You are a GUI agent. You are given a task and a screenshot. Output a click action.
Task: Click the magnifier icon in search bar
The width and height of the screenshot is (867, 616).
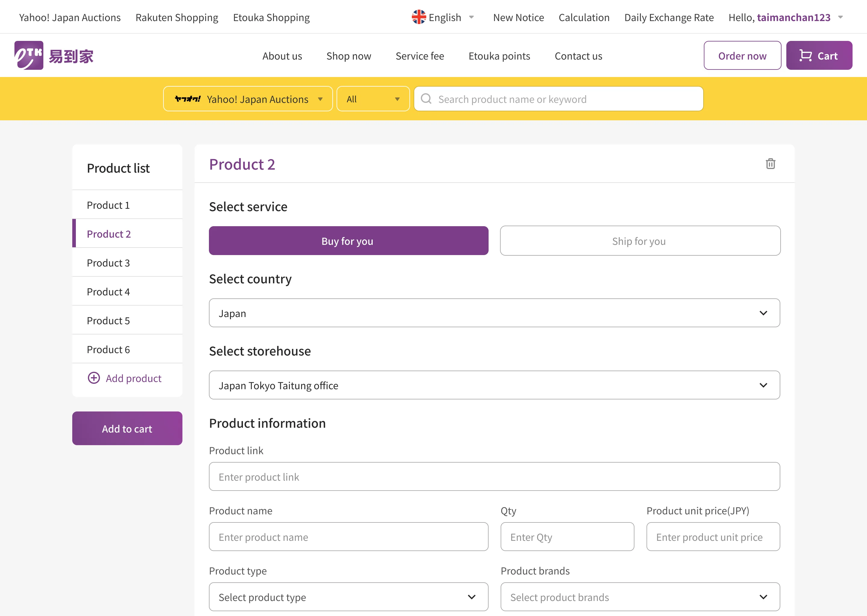(426, 99)
